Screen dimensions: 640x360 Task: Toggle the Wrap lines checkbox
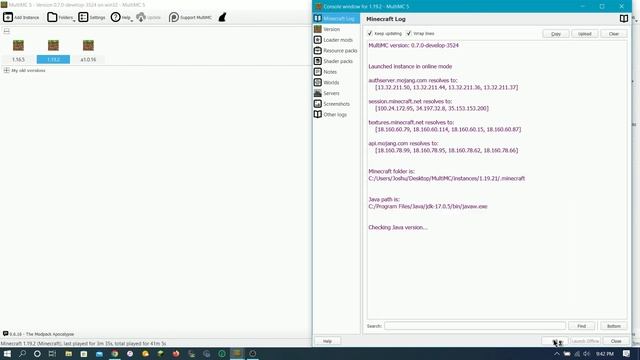pyautogui.click(x=409, y=33)
